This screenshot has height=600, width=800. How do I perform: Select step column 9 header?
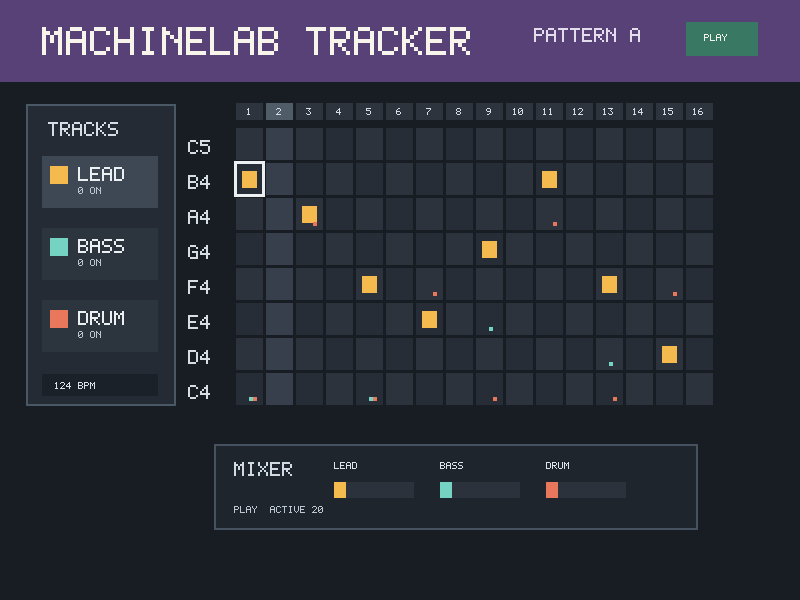coord(489,111)
